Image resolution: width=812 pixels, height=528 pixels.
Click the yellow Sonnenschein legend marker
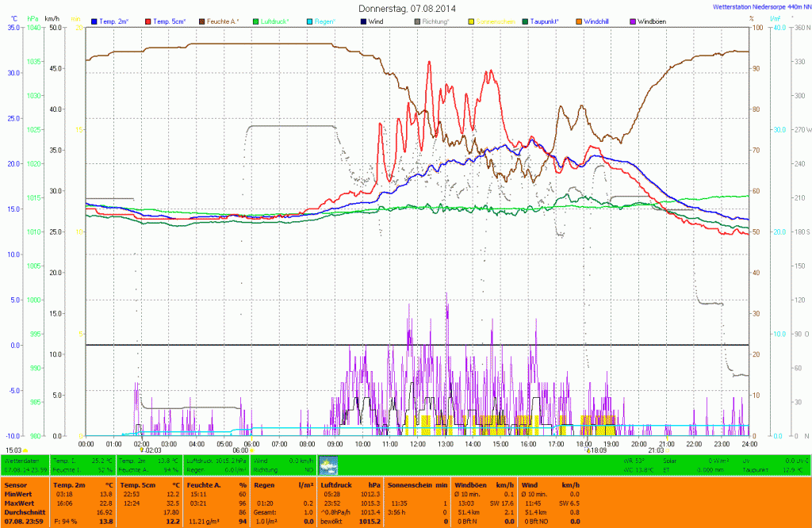tap(472, 21)
